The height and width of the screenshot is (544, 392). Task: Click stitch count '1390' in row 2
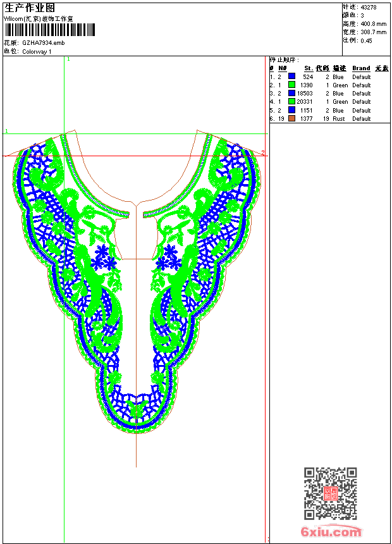tap(306, 85)
